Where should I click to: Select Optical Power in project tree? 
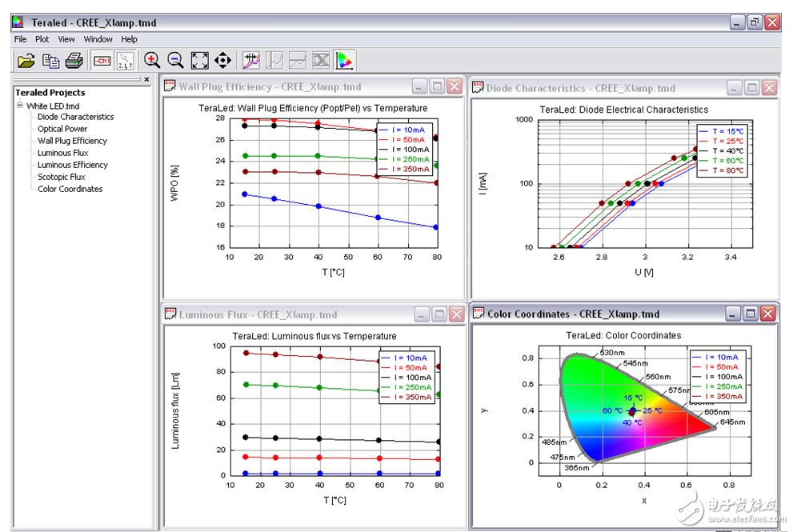pyautogui.click(x=62, y=129)
